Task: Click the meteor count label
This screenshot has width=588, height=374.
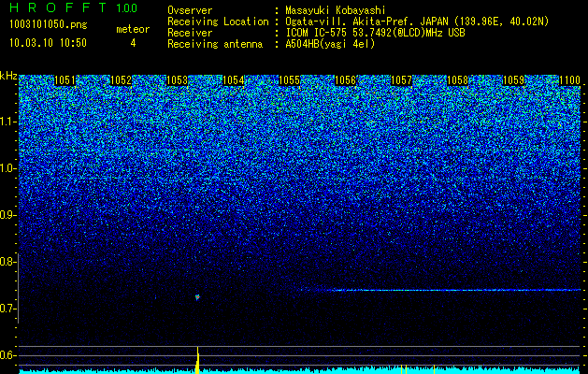Action: (133, 29)
